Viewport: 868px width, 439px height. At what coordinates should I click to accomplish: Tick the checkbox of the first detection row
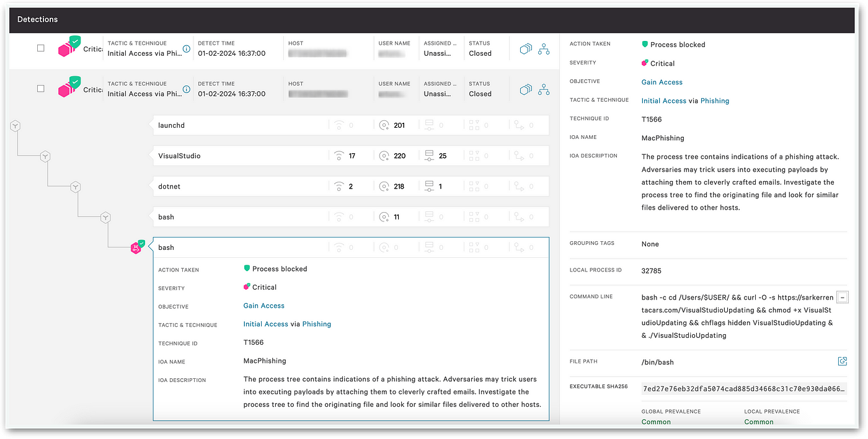pos(41,48)
